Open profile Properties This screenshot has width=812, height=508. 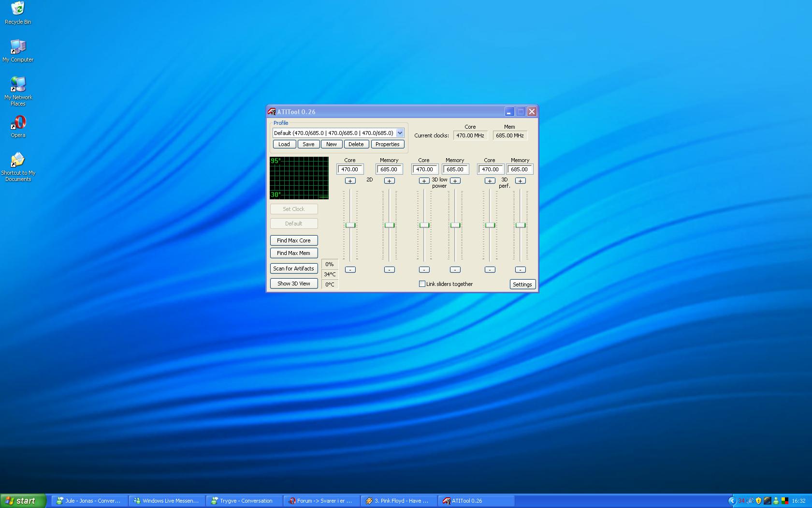pos(388,144)
